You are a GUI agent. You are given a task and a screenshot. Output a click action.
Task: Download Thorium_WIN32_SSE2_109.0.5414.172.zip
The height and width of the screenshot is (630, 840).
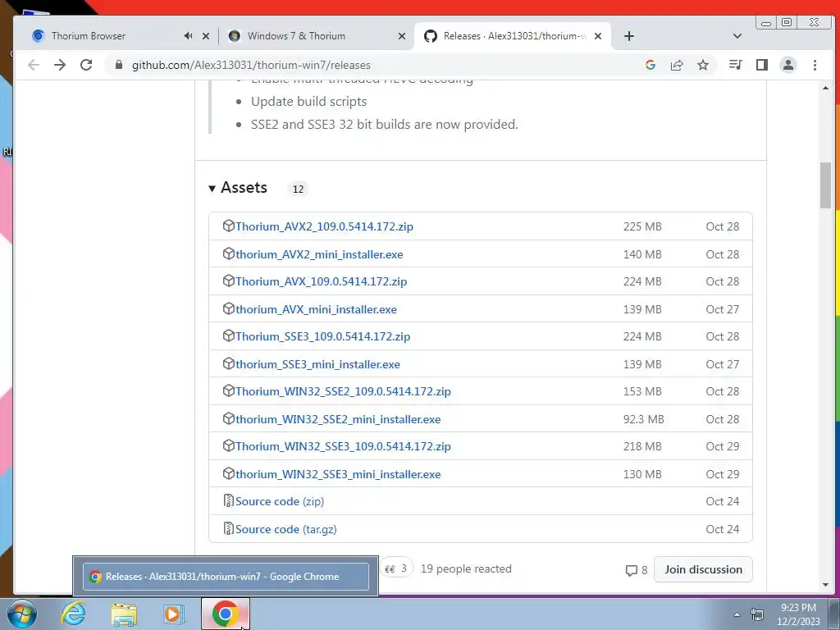(x=343, y=391)
